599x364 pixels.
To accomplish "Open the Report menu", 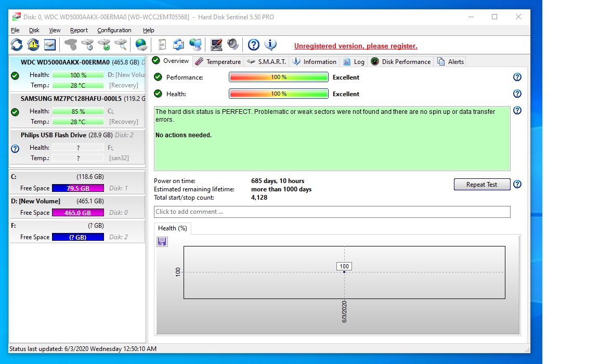I will [79, 30].
